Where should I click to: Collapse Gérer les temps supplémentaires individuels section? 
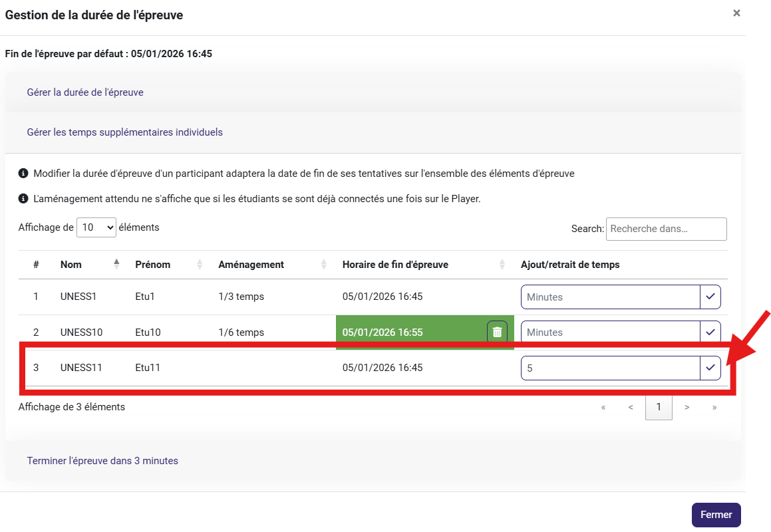tap(124, 132)
